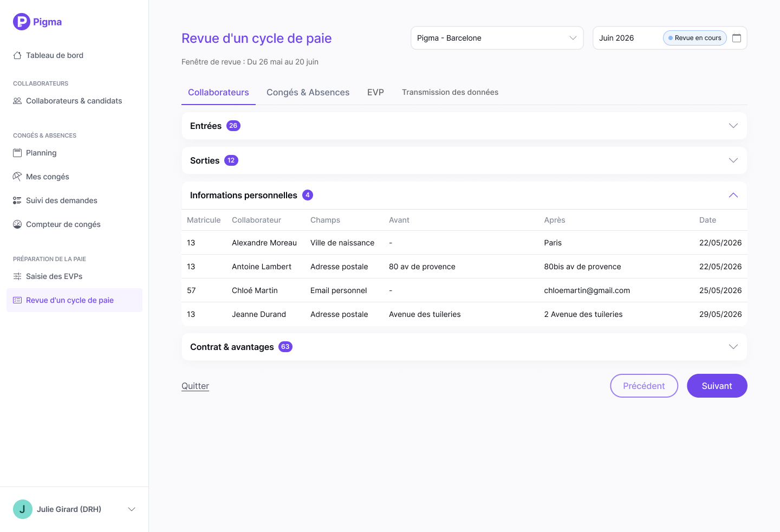Click the Précédent button
780x532 pixels.
tap(644, 386)
